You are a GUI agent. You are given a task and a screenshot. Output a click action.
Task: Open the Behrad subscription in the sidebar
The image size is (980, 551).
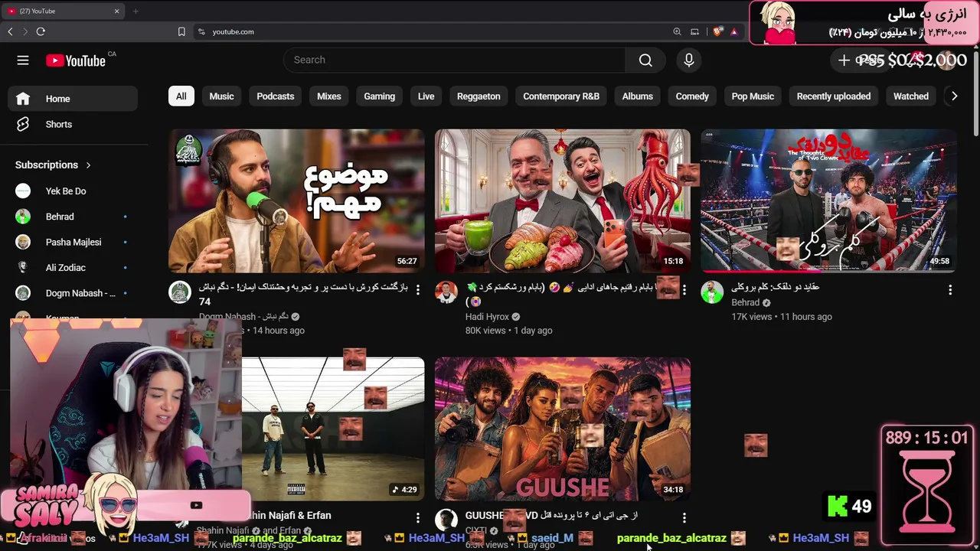pyautogui.click(x=73, y=217)
